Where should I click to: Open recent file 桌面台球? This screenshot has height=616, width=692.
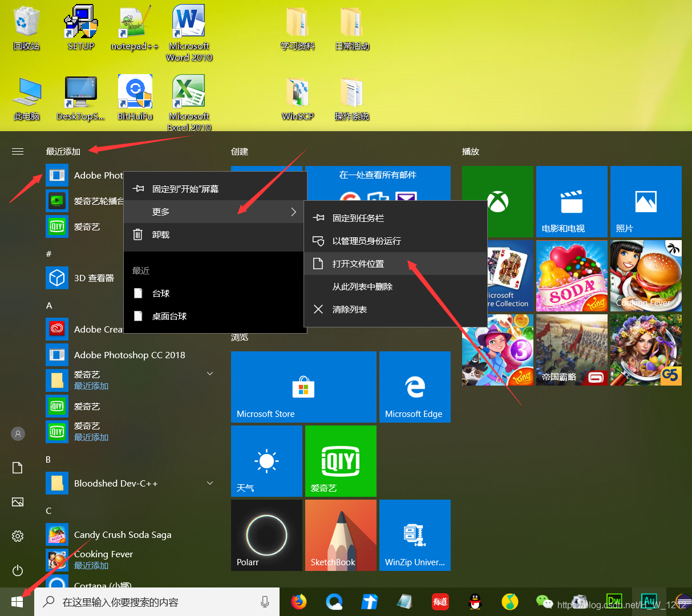pos(215,316)
